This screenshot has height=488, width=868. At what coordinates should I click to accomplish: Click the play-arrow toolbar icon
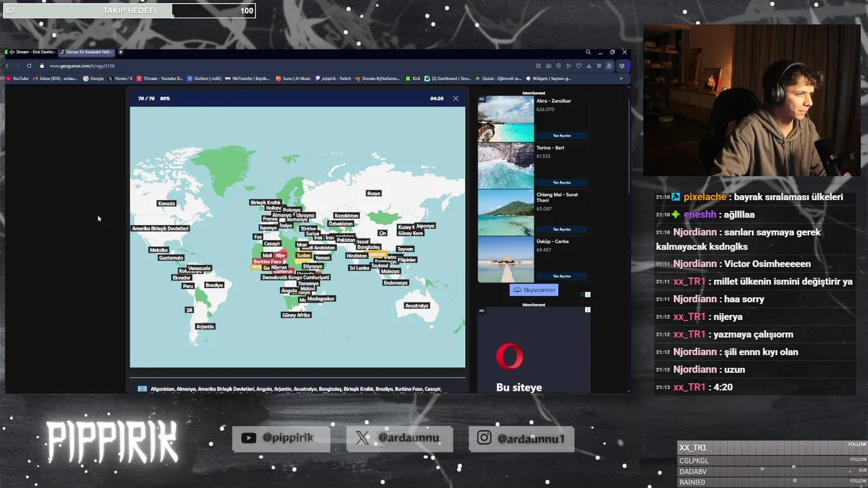coord(569,66)
